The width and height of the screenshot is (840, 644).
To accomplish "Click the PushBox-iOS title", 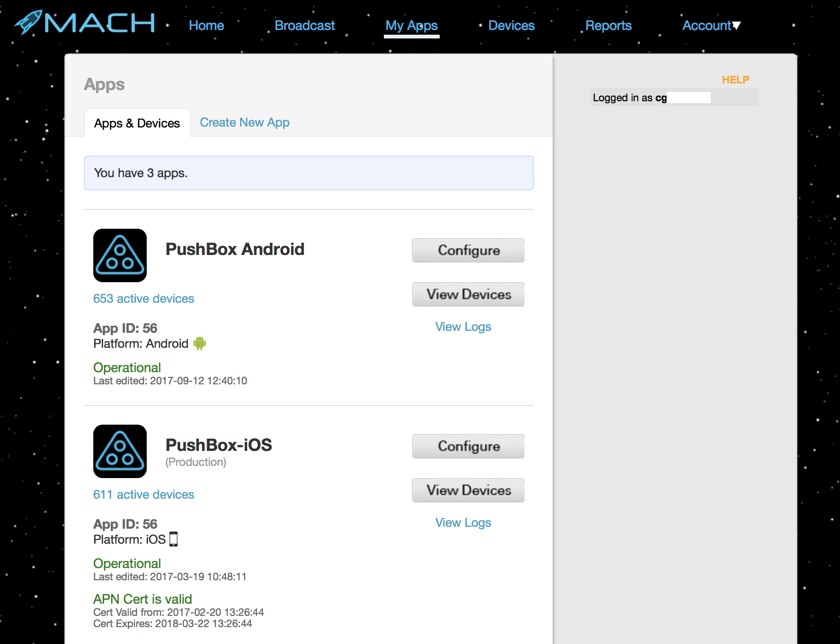I will (219, 445).
